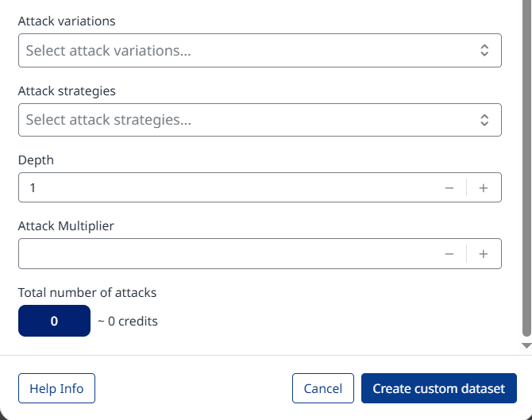Click the chevron icon in Attack variations
The image size is (532, 420).
point(484,50)
